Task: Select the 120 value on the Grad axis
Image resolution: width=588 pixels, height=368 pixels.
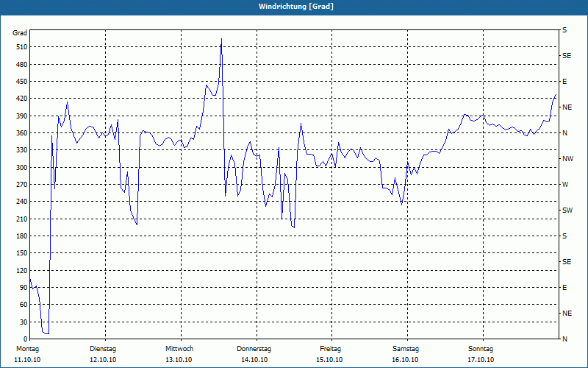Action: click(x=22, y=270)
